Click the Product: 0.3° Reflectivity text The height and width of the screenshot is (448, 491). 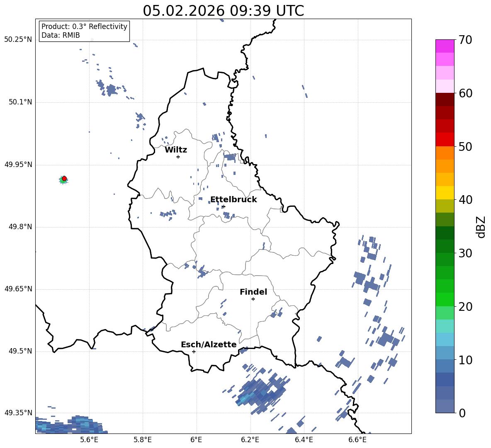[84, 27]
